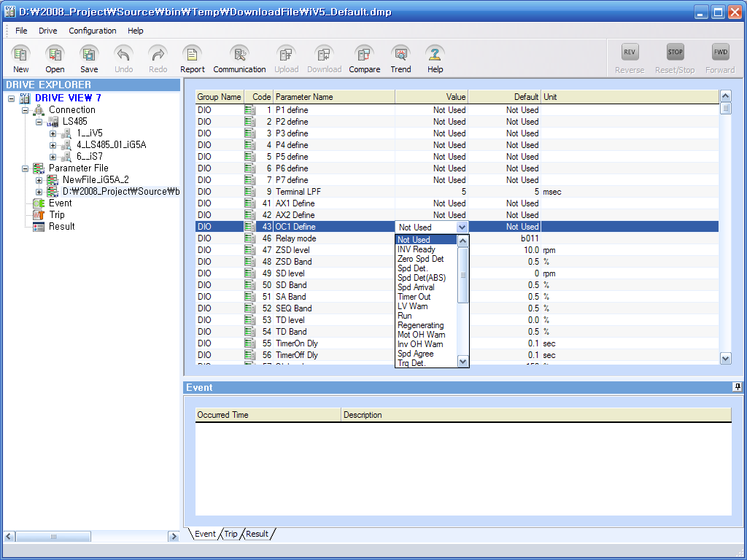Select 'Zero Spd Det' option in list
The height and width of the screenshot is (560, 747).
coord(420,259)
